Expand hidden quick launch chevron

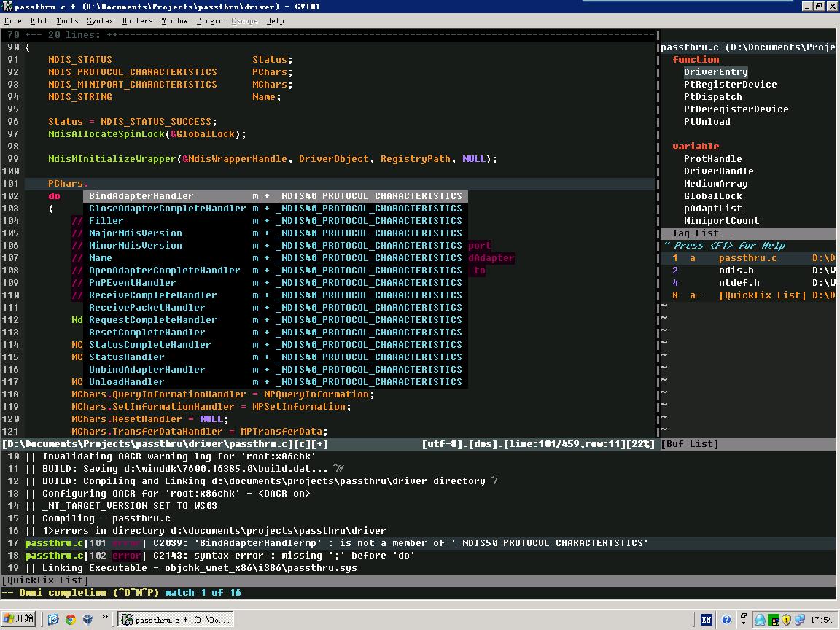(x=104, y=618)
